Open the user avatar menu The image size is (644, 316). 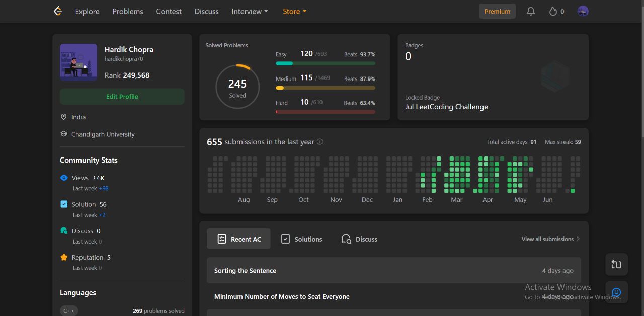(x=583, y=11)
